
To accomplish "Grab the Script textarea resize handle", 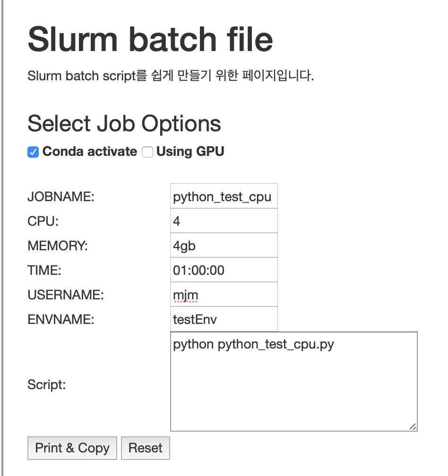I will [x=413, y=426].
